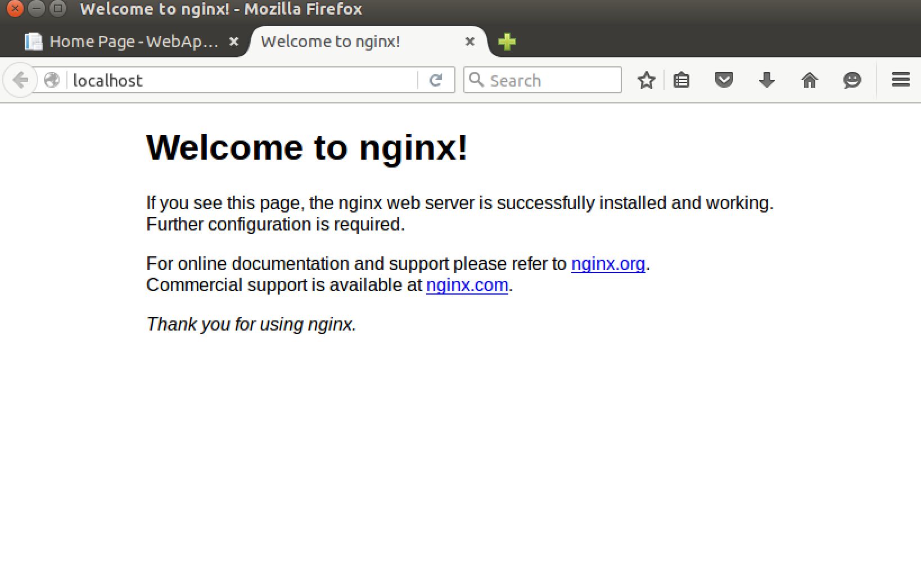Switch to the Home Page - WebApp tab
The height and width of the screenshot is (588, 921).
(132, 42)
